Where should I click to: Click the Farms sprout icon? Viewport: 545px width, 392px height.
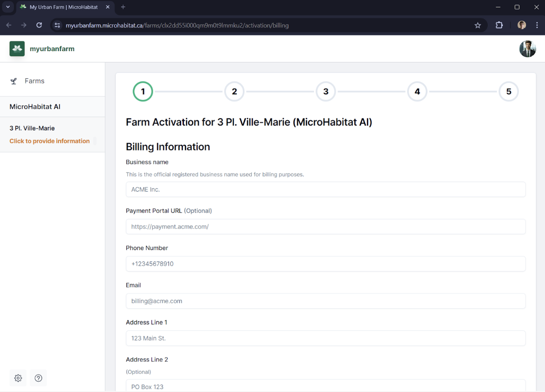click(14, 81)
